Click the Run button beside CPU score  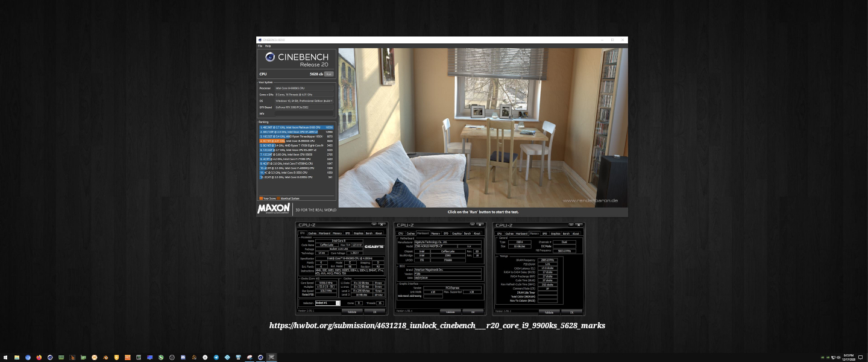coord(329,74)
